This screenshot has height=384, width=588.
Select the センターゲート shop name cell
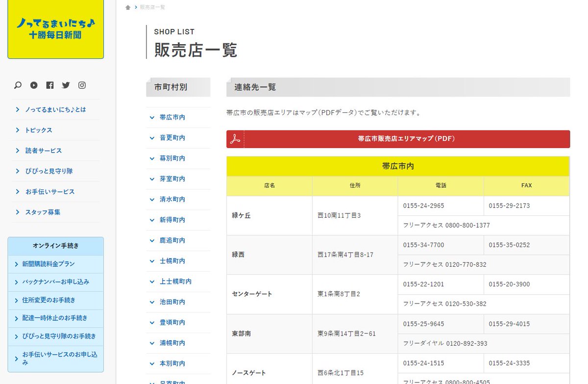269,294
